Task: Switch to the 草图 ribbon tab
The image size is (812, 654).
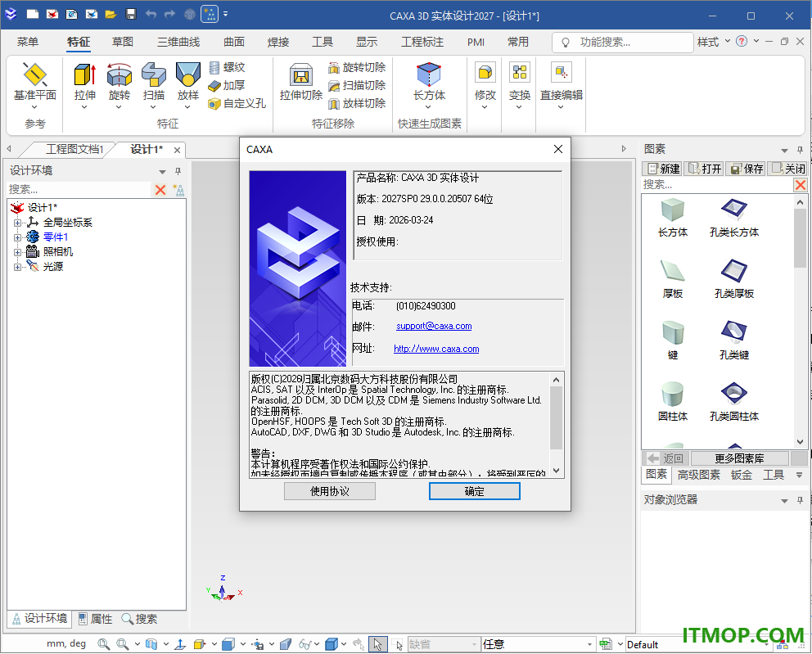Action: tap(123, 42)
